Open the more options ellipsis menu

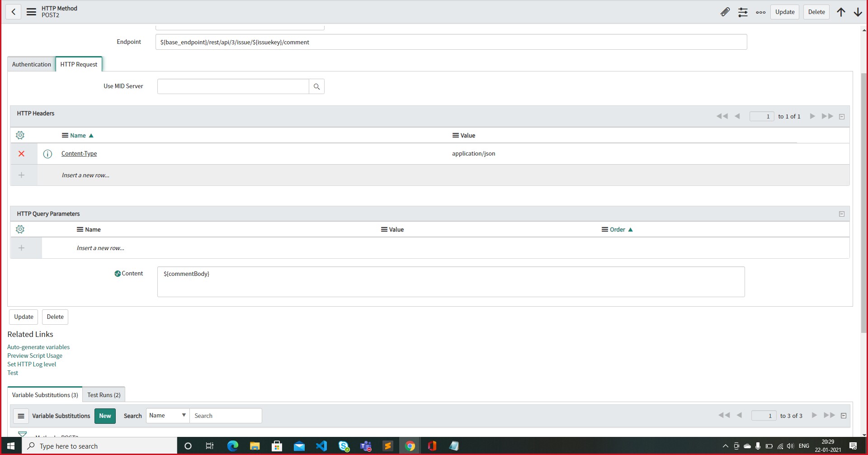click(x=761, y=12)
